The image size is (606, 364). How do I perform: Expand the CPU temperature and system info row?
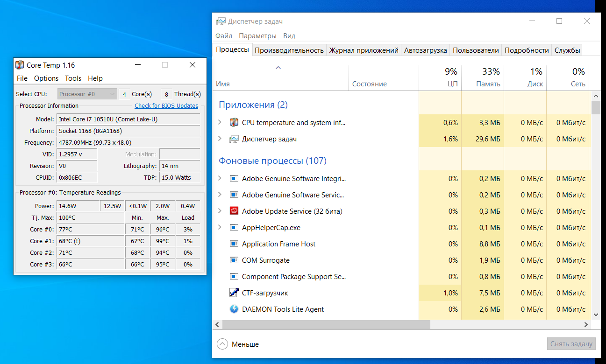coord(220,123)
